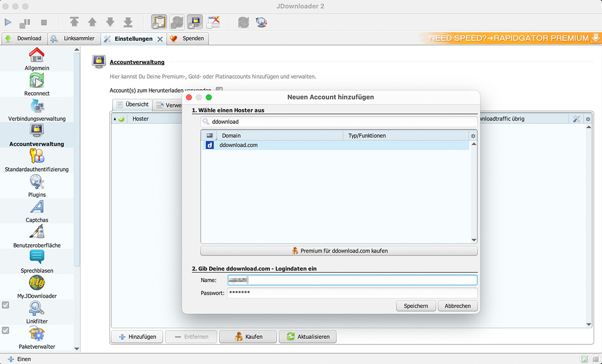Open the Linksammler tab
The image size is (602, 364).
pyautogui.click(x=74, y=38)
